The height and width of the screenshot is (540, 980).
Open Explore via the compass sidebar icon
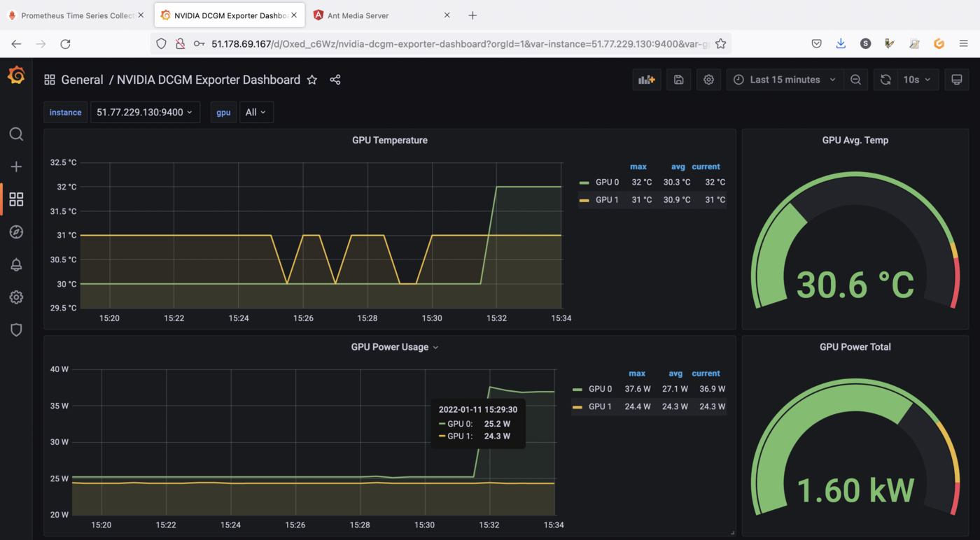(16, 232)
